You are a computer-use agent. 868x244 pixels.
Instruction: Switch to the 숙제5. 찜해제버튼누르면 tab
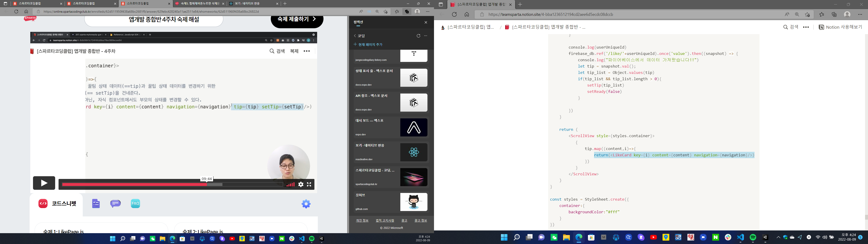click(199, 4)
